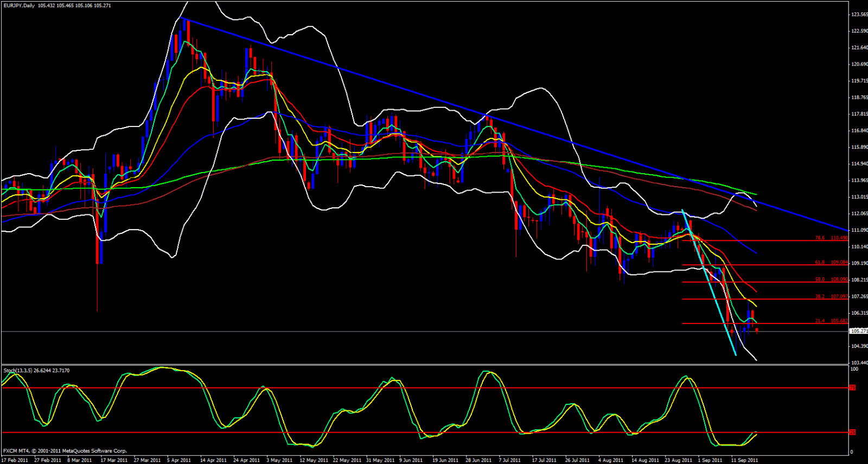
Task: Click the 116.840 price axis label
Action: [x=859, y=131]
